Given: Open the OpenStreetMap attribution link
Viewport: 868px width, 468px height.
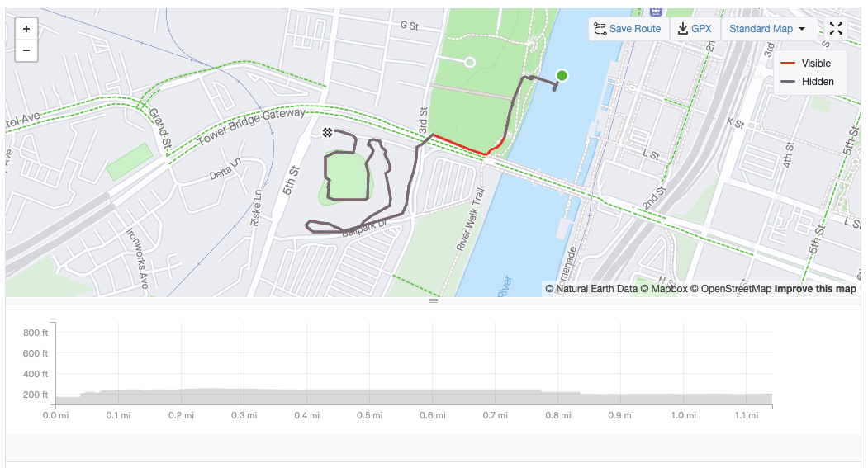Looking at the screenshot, I should (736, 289).
